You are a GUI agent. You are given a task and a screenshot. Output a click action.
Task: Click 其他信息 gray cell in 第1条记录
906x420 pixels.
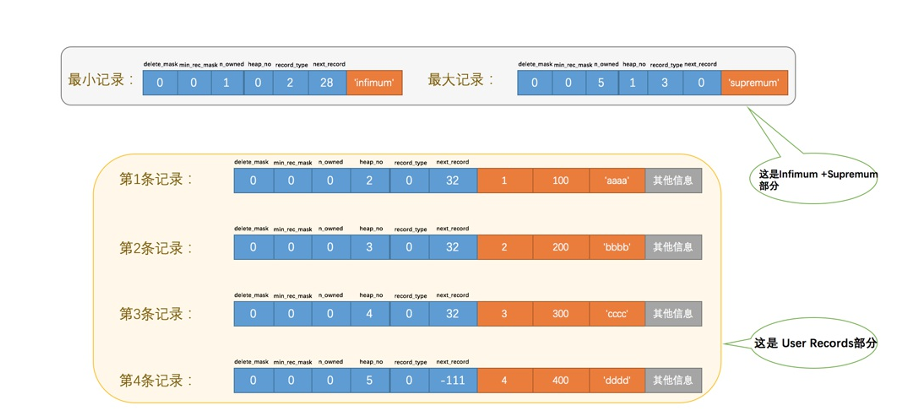point(673,181)
